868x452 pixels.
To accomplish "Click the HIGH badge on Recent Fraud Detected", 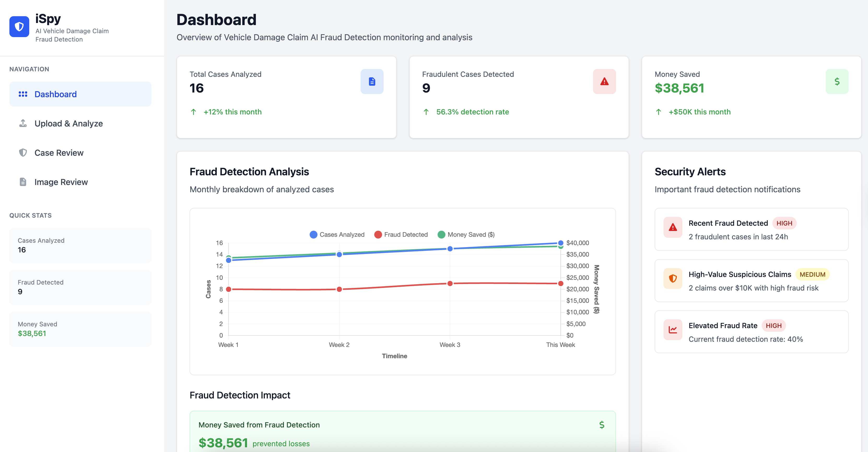I will point(784,223).
